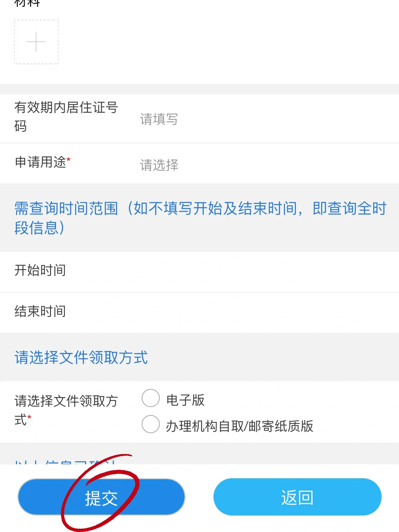
Task: Click the 请填写 residence permit number field
Action: point(158,119)
